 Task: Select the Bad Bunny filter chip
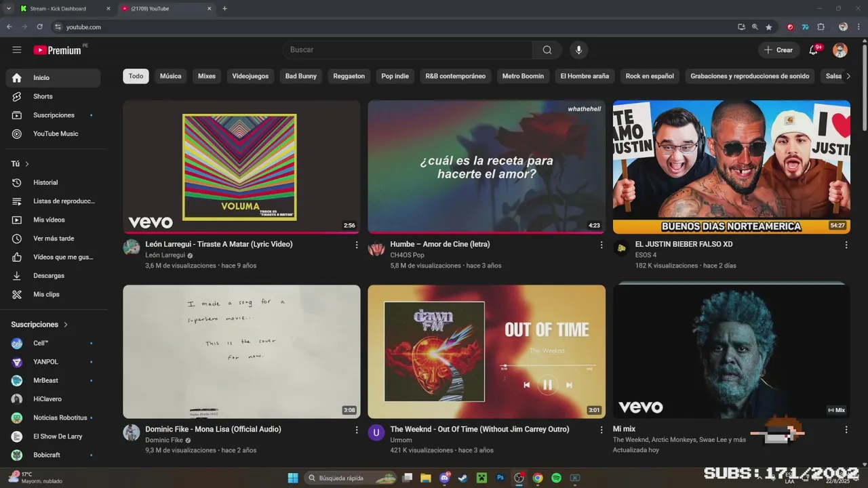pos(301,77)
